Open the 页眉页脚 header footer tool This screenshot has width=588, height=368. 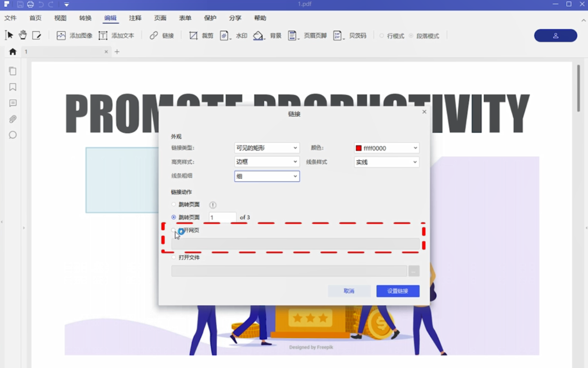click(293, 36)
